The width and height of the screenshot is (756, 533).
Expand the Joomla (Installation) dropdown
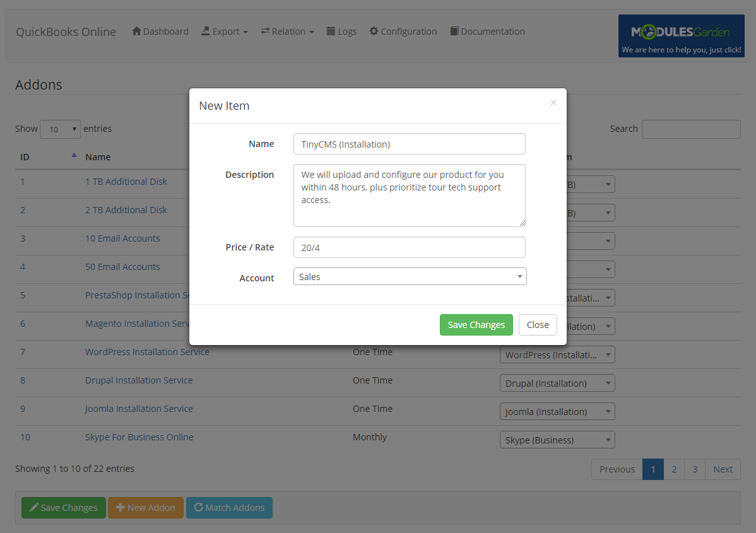click(x=557, y=411)
